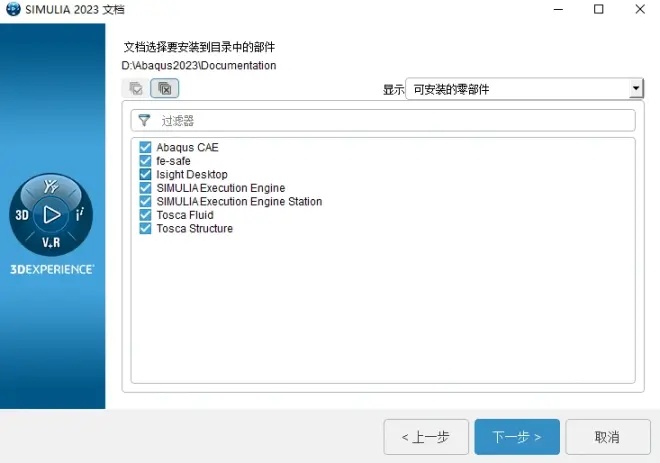Toggle the SIMULIA Execution Engine checkbox

145,187
